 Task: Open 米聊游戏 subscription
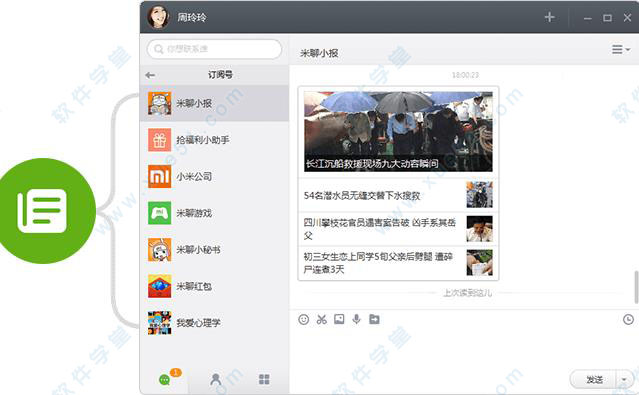[214, 213]
